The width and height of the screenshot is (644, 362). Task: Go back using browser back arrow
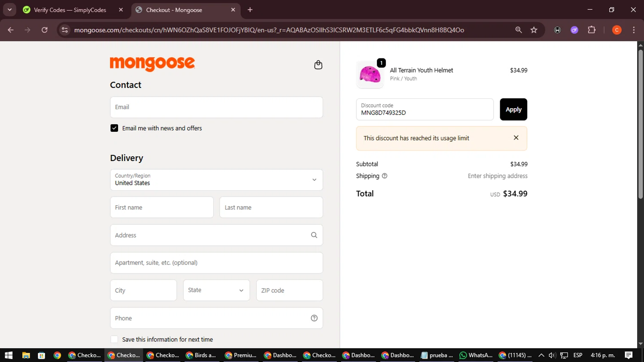11,30
